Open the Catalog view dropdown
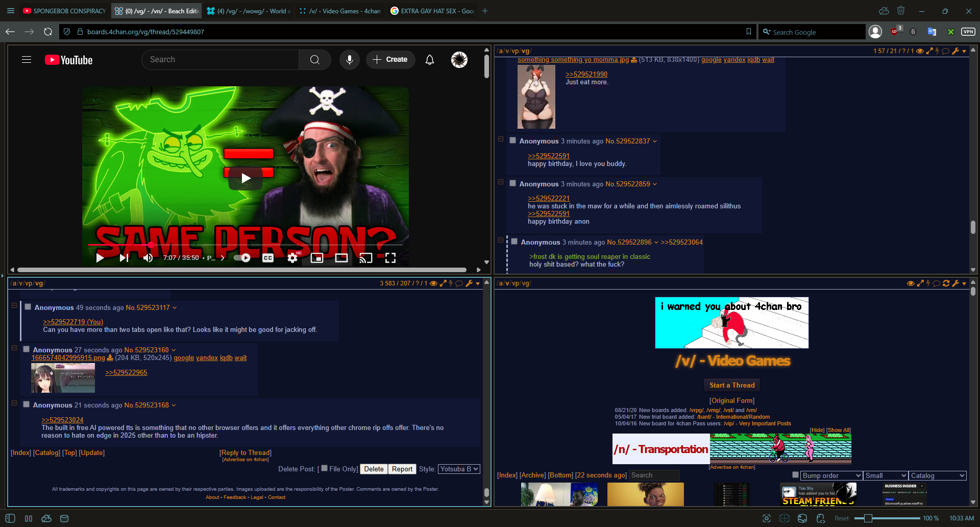The height and width of the screenshot is (527, 980). (938, 475)
